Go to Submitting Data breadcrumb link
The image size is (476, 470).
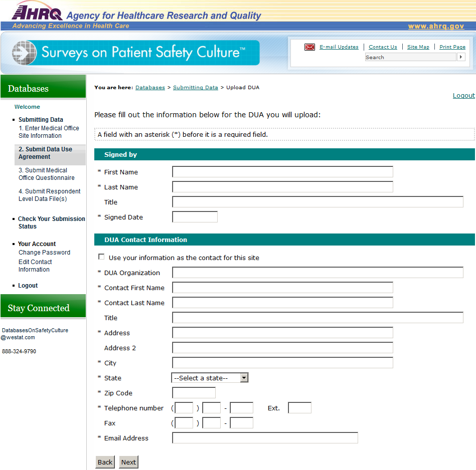[x=195, y=88]
